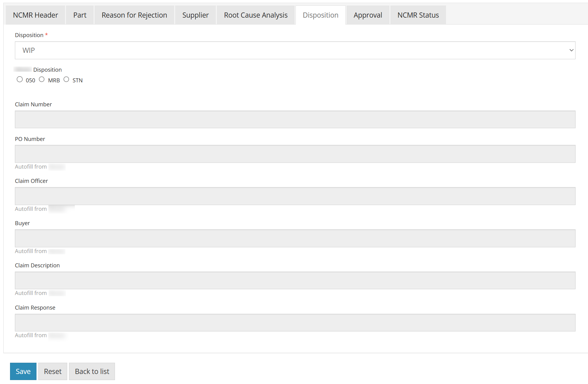Select the Claim Officer field
Image resolution: width=588 pixels, height=384 pixels.
295,196
